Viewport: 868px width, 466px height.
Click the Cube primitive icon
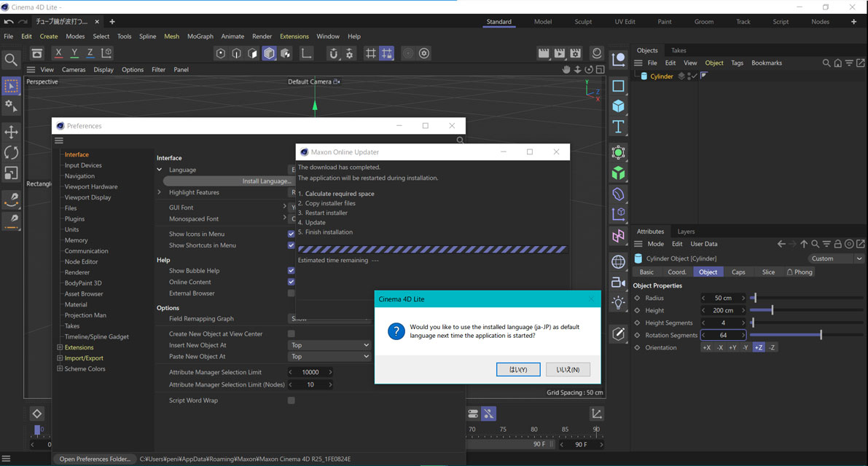[618, 106]
